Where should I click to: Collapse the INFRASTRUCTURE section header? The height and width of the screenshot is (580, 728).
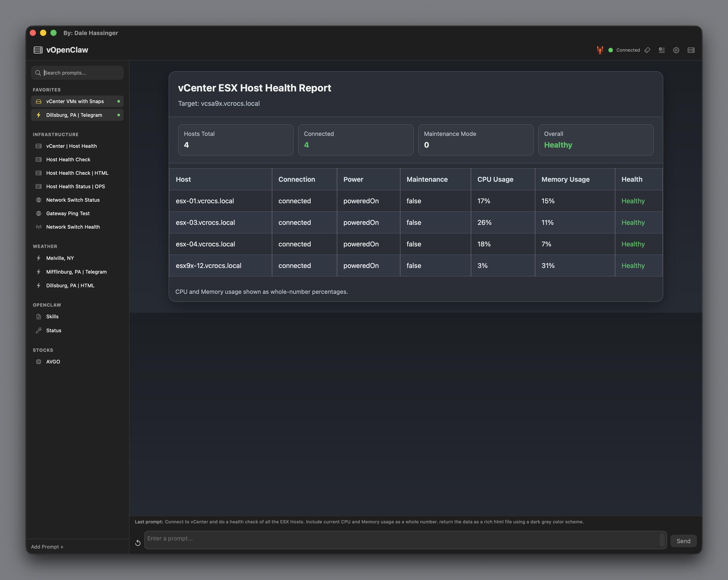(x=56, y=134)
